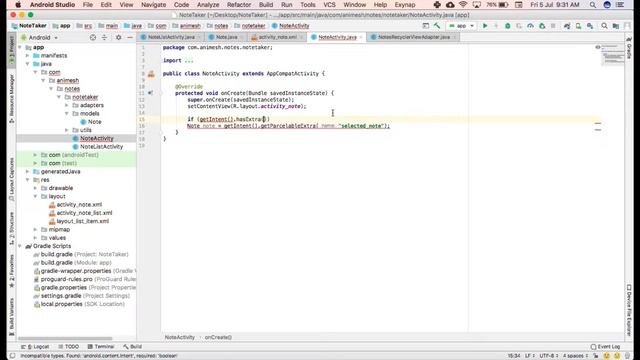This screenshot has height=360, width=640.
Task: Open Project panel settings gear
Action: [x=118, y=38]
